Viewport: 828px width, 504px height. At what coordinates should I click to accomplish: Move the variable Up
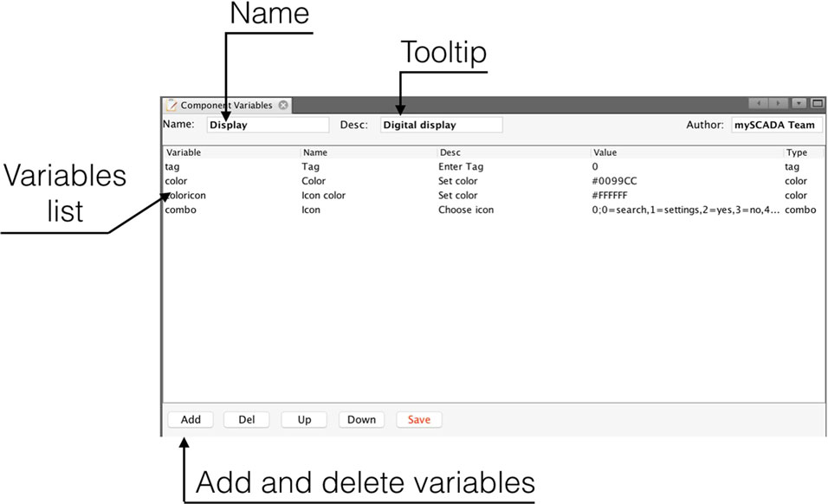[304, 419]
